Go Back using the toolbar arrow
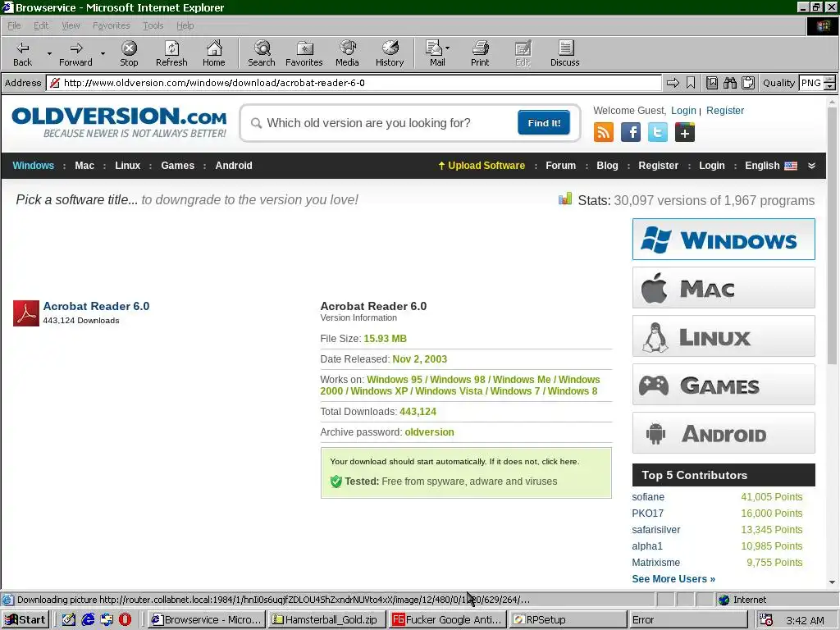The image size is (840, 630). pos(22,53)
